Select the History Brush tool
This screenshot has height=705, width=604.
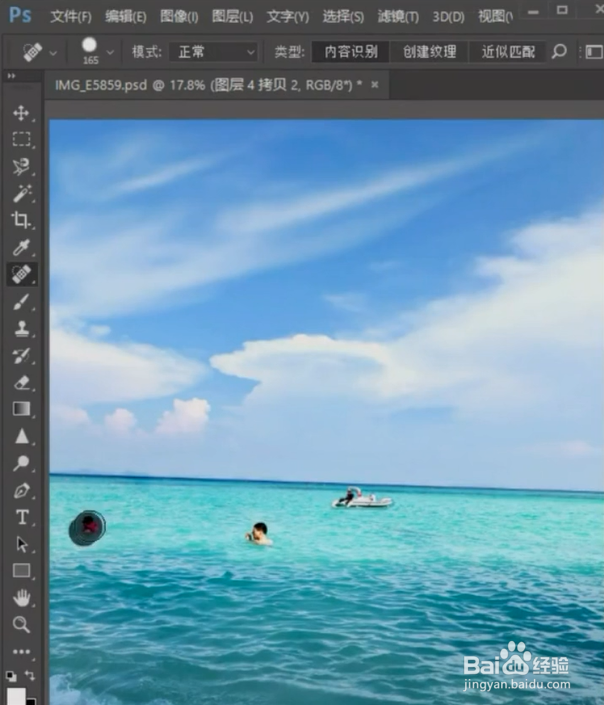(x=21, y=356)
